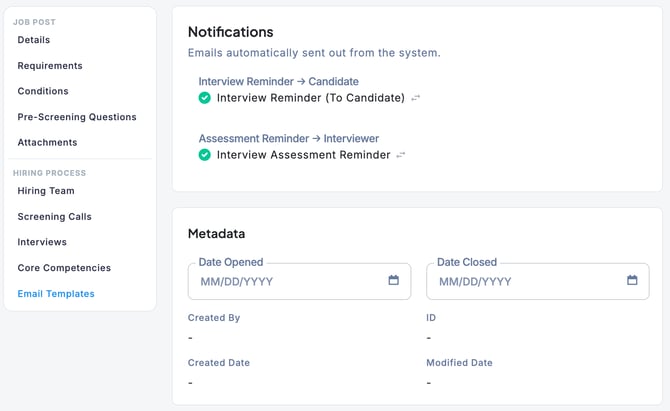Open the Details section

pyautogui.click(x=34, y=40)
